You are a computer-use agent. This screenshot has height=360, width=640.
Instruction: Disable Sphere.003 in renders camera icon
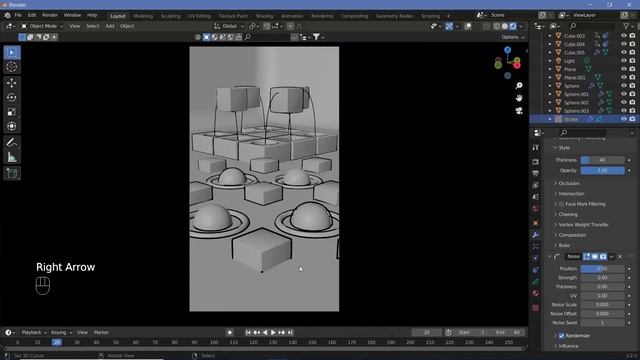click(632, 111)
